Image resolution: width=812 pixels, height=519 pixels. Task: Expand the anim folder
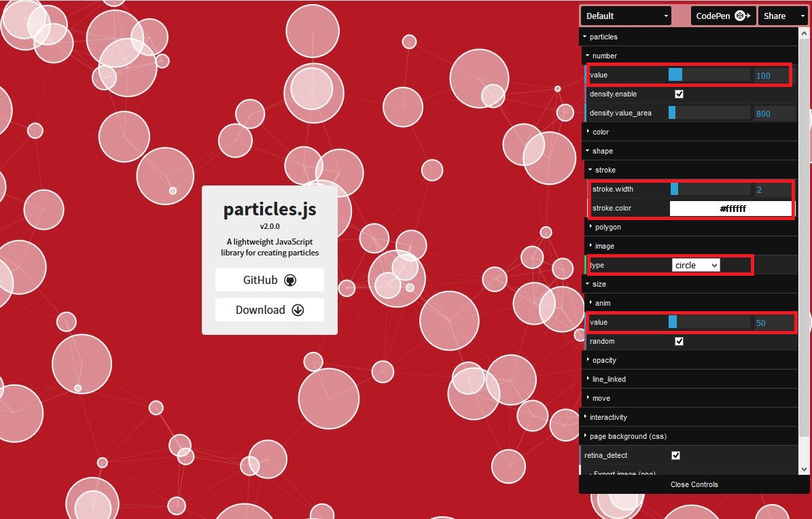[x=692, y=303]
